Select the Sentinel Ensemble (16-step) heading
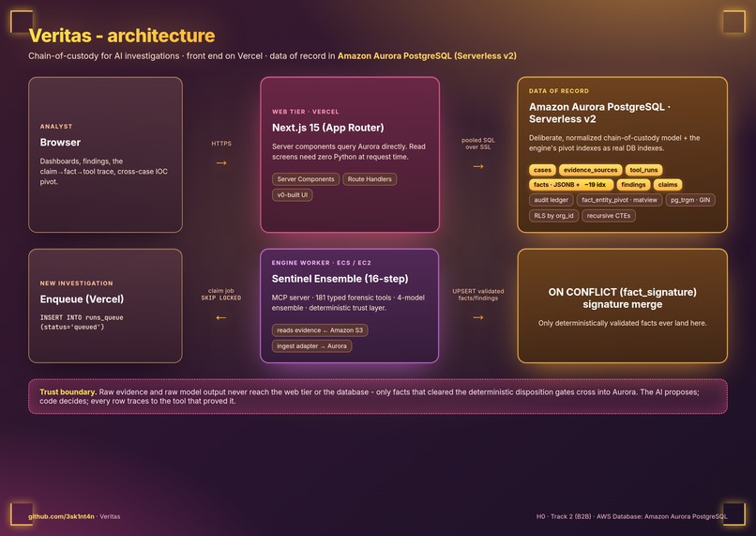 [x=340, y=279]
